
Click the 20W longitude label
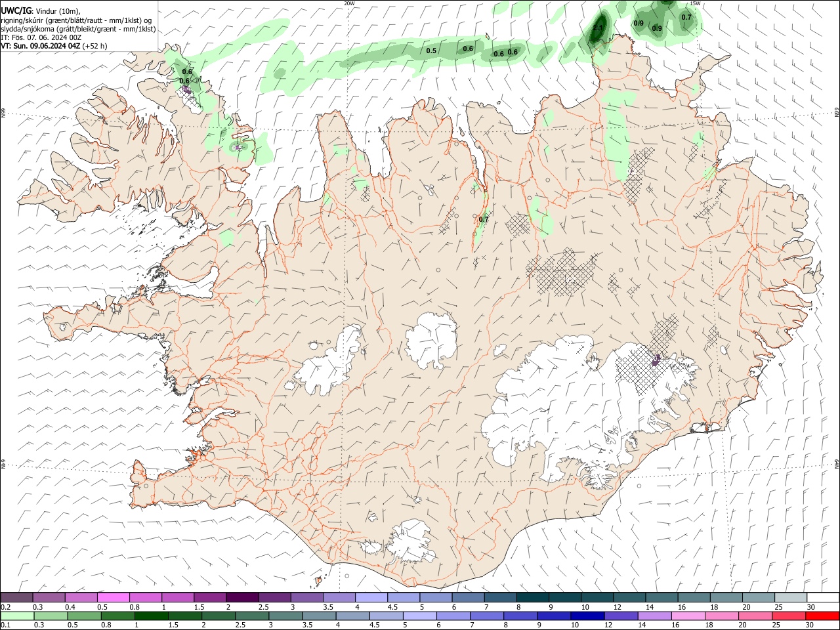349,3
